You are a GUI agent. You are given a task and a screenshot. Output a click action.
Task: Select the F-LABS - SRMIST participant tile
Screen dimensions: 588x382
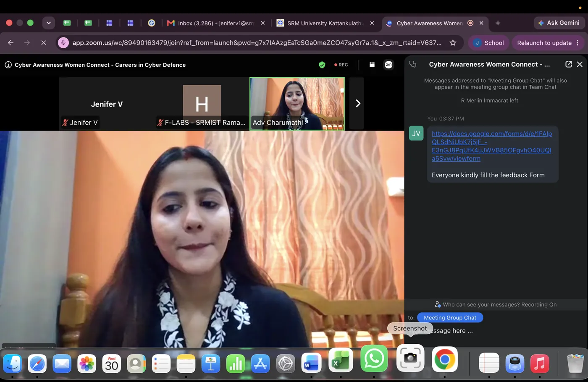point(202,104)
